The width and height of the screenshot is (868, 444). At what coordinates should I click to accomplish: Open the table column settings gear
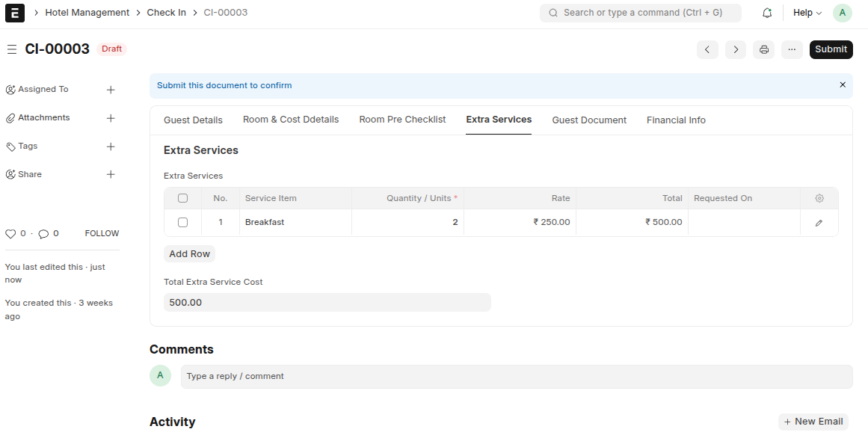point(819,198)
